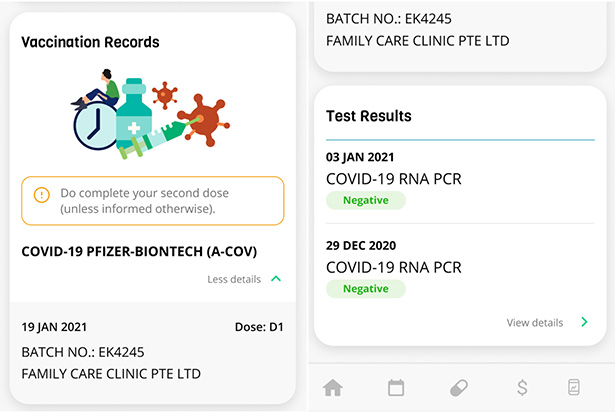Select the 29 DEC 2020 PCR result
Viewport: 615px width, 413px height.
click(460, 269)
